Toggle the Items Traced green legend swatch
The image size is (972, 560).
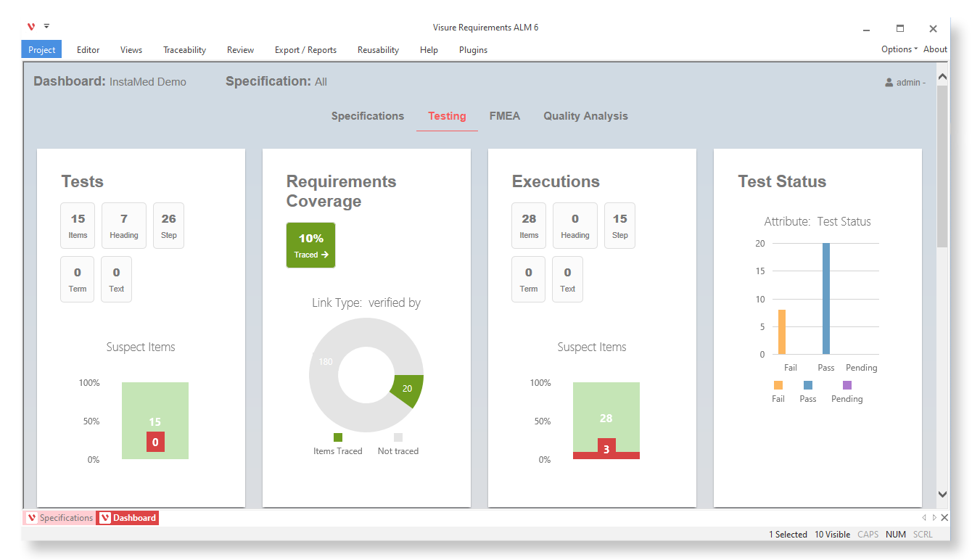pyautogui.click(x=337, y=437)
